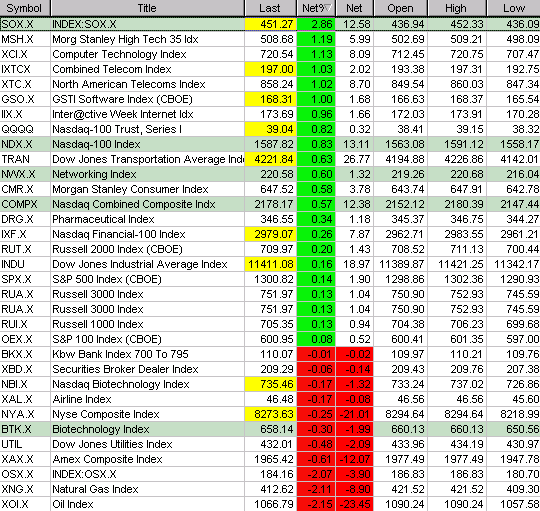
Task: Click TRAN last price 4221.84
Action: click(270, 159)
